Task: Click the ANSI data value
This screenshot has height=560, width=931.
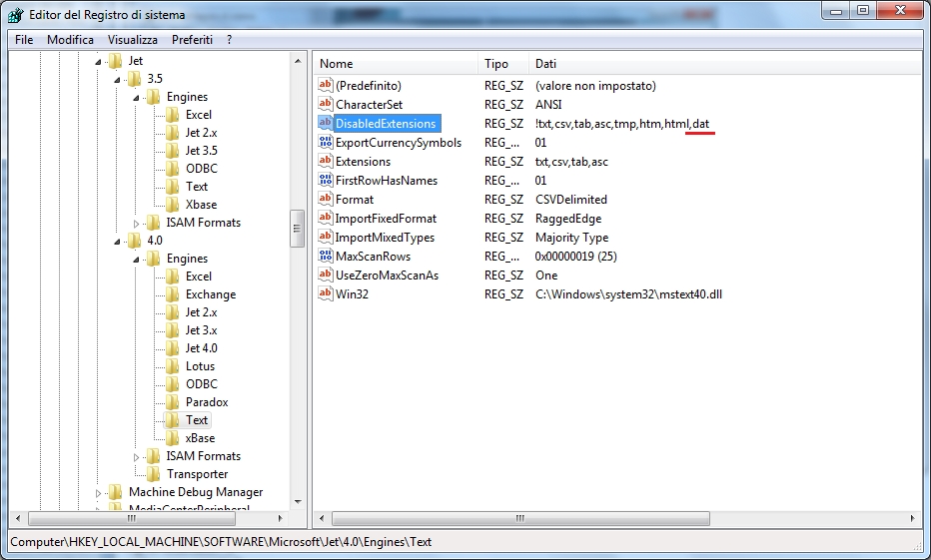Action: click(548, 105)
